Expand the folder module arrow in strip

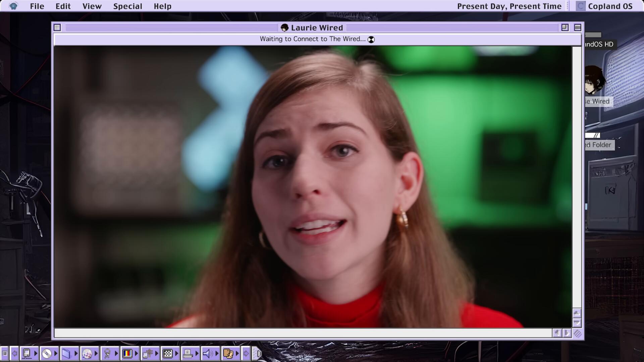coord(76,353)
